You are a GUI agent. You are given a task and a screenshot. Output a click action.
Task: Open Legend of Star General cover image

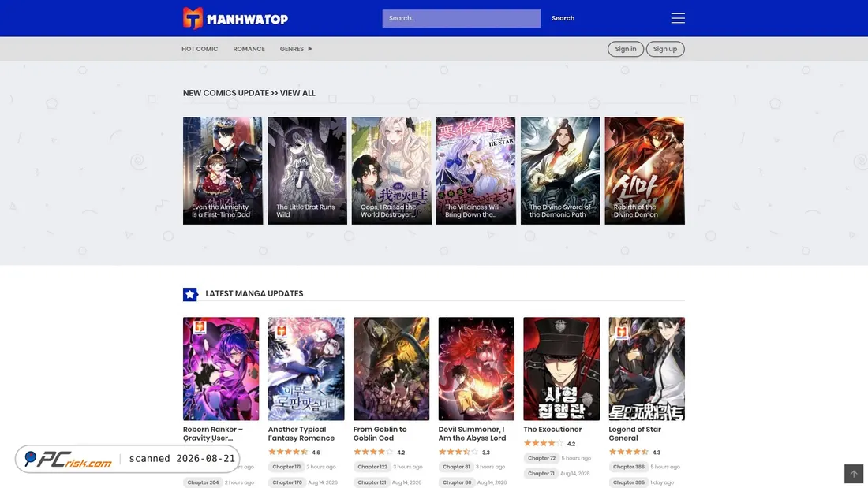pyautogui.click(x=646, y=368)
